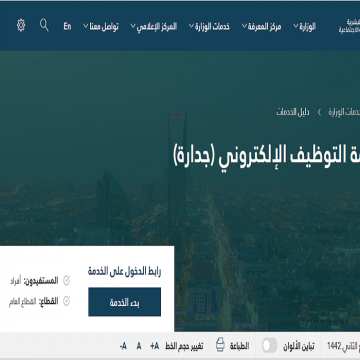Click the ministry logo in header
Image resolution: width=360 pixels, height=360 pixels.
coord(349,26)
